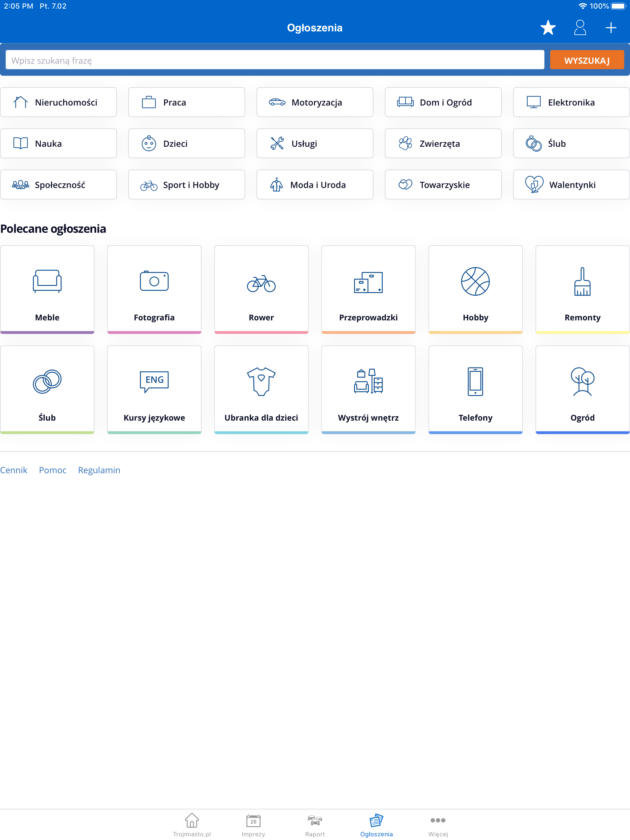This screenshot has width=630, height=840.
Task: Open Hobby card with basketball icon
Action: coord(475,290)
